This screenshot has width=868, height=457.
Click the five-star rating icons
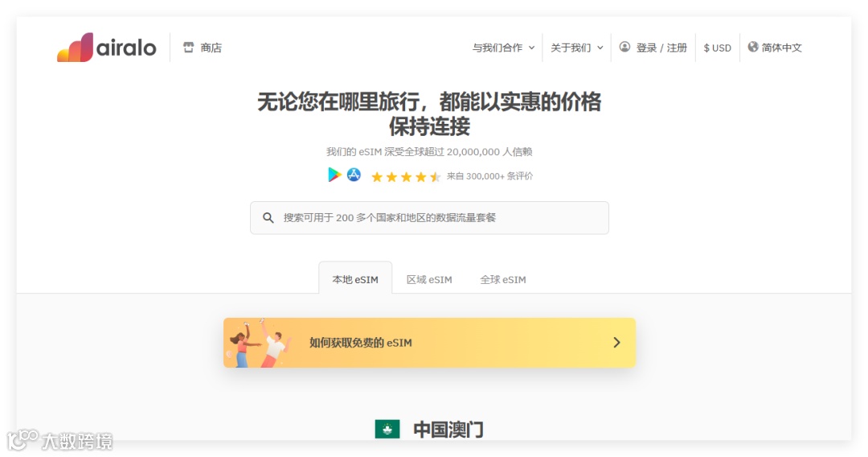pyautogui.click(x=406, y=177)
